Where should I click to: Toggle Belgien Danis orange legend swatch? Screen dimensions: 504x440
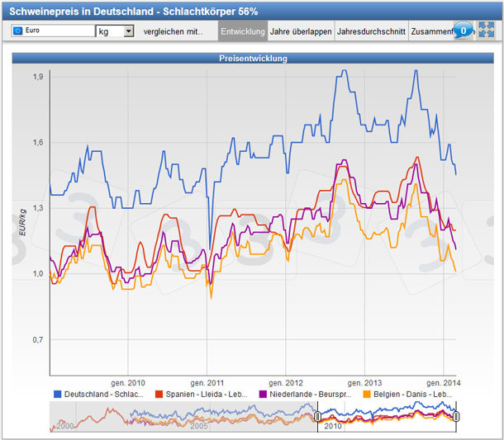click(x=366, y=394)
